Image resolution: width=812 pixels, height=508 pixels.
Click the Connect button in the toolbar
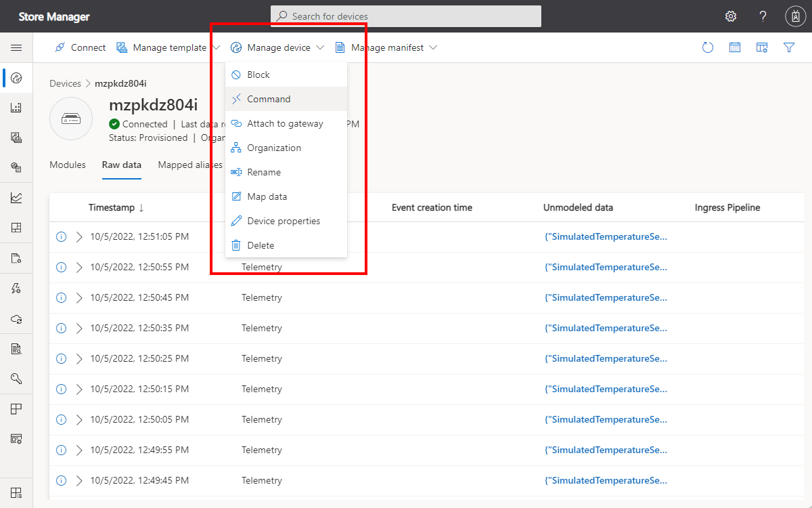coord(79,47)
